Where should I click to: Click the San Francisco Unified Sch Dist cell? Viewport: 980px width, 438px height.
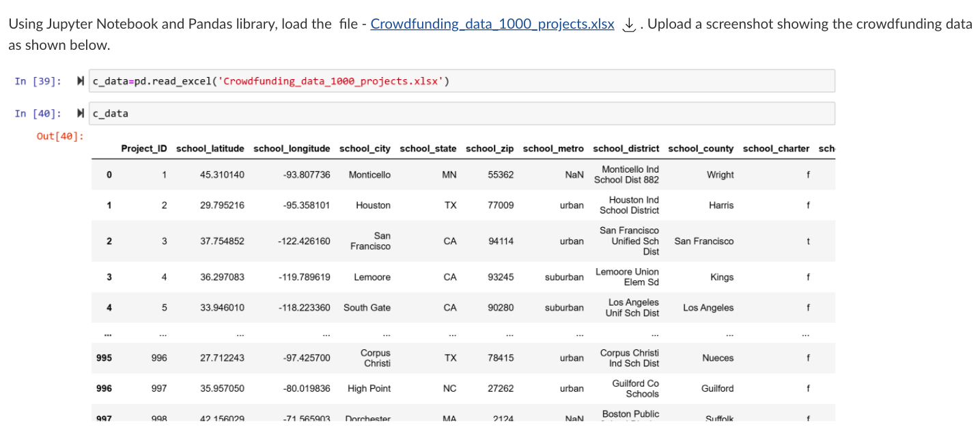(x=630, y=241)
